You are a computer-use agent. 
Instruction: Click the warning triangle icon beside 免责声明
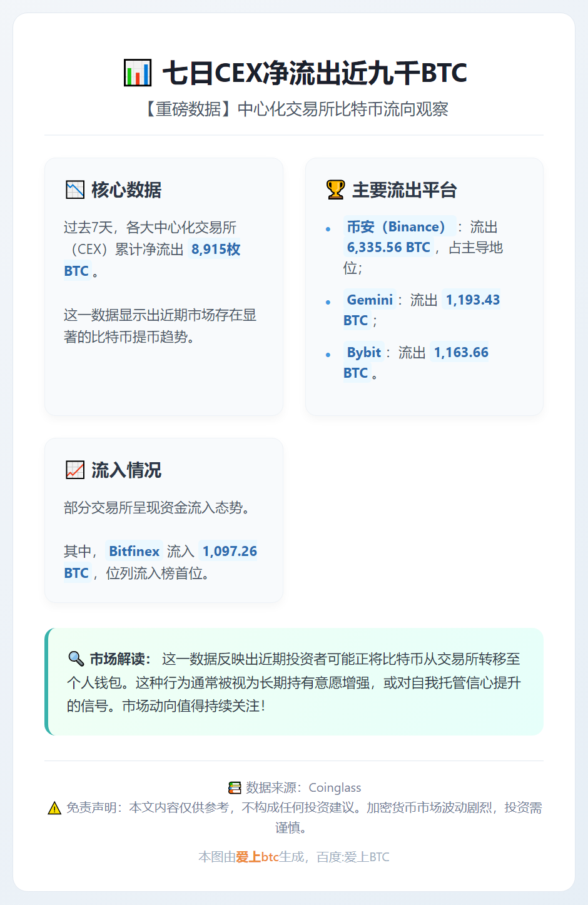pyautogui.click(x=54, y=807)
